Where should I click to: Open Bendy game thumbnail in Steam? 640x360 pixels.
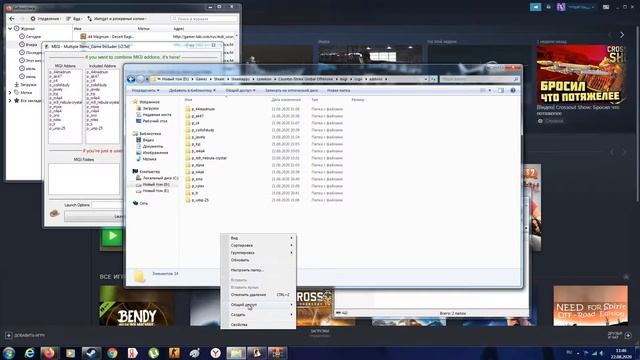pyautogui.click(x=137, y=305)
